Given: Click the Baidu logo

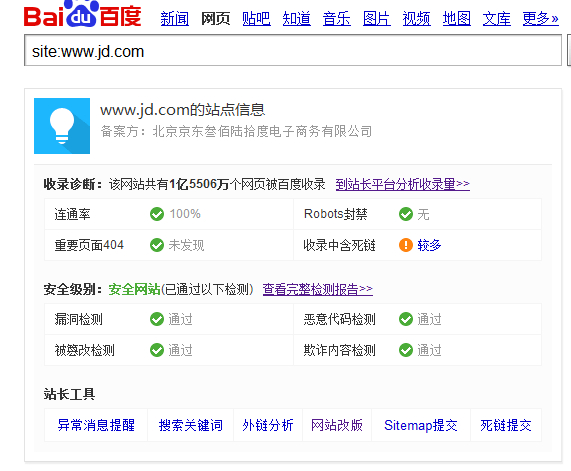Looking at the screenshot, I should (x=82, y=14).
